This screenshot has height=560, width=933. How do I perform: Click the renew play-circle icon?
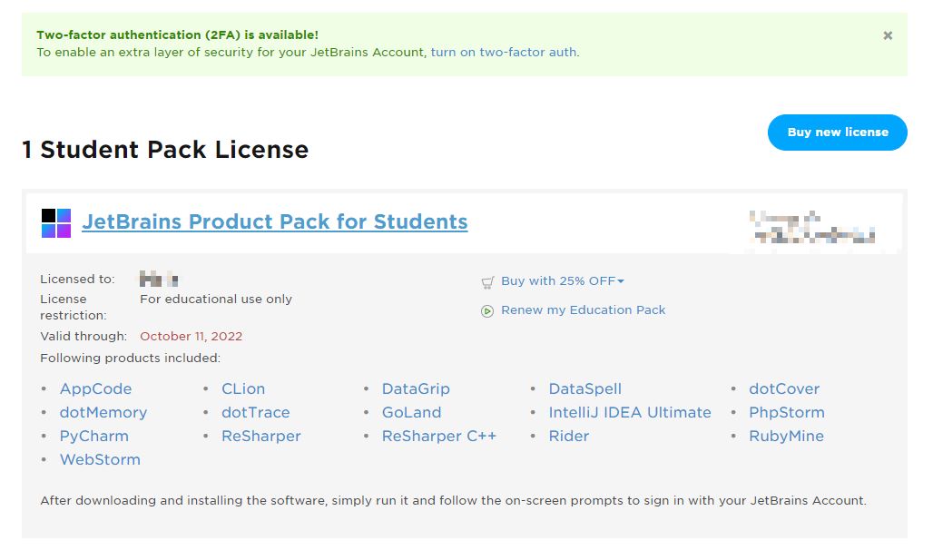[487, 311]
